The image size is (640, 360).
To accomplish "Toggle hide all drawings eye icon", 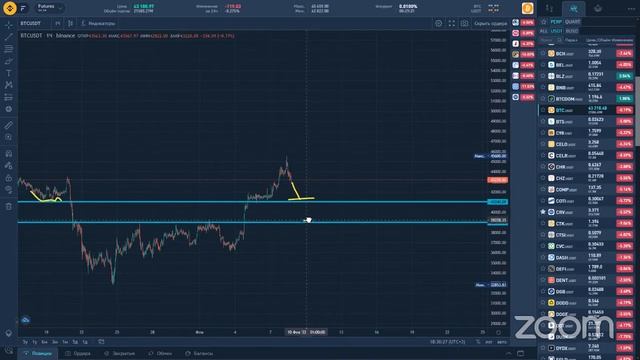I will tap(9, 190).
